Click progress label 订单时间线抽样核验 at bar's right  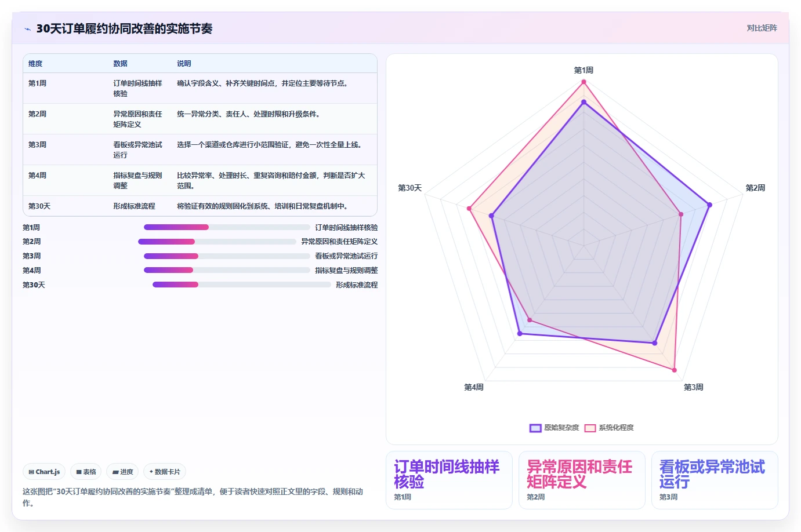346,228
